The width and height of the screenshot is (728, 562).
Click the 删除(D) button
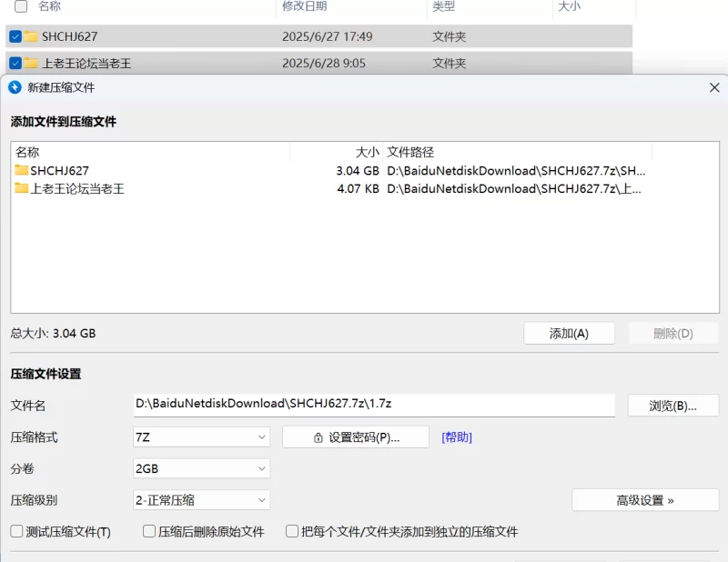point(673,333)
